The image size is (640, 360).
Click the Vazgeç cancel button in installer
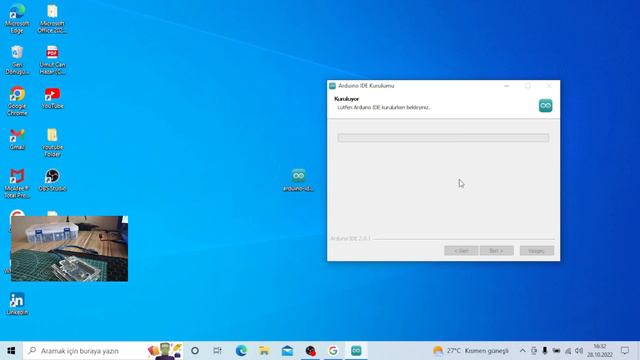(x=536, y=251)
